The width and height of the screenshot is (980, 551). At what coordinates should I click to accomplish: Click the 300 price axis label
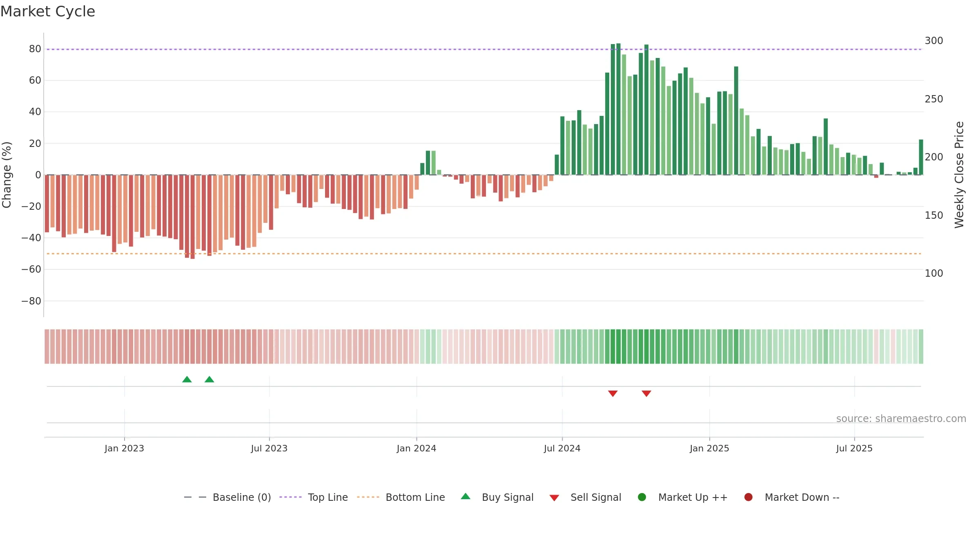point(934,41)
